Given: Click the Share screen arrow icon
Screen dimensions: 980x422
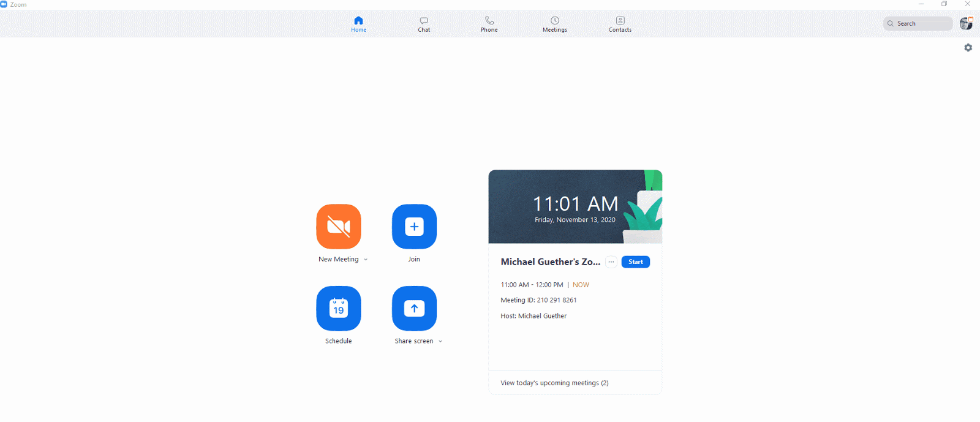Looking at the screenshot, I should pos(414,308).
